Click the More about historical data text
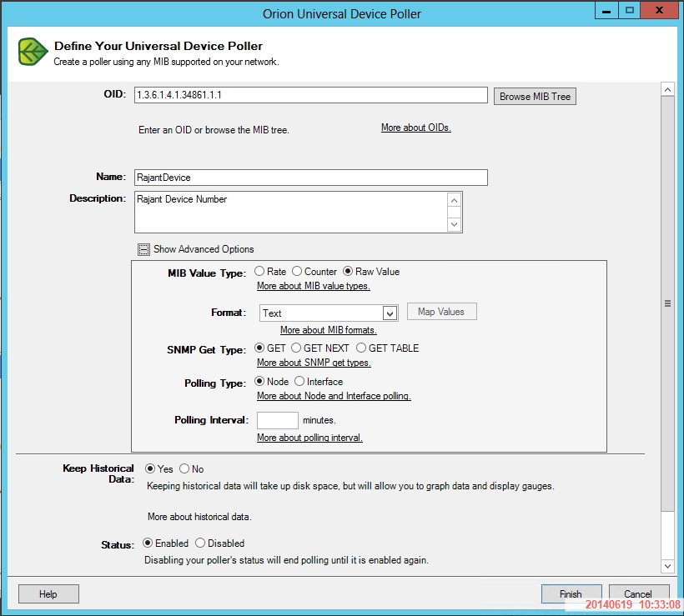 (x=200, y=517)
